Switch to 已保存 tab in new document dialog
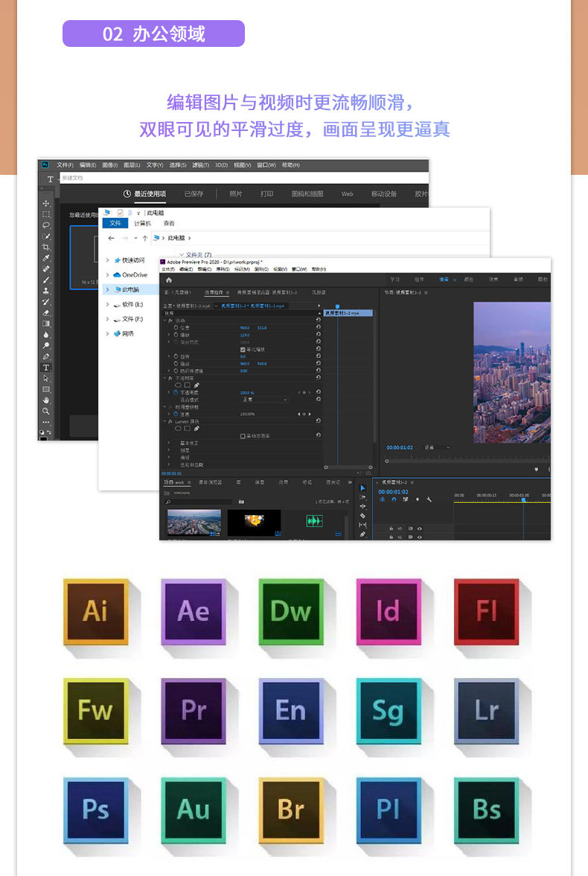This screenshot has width=588, height=876. tap(194, 194)
